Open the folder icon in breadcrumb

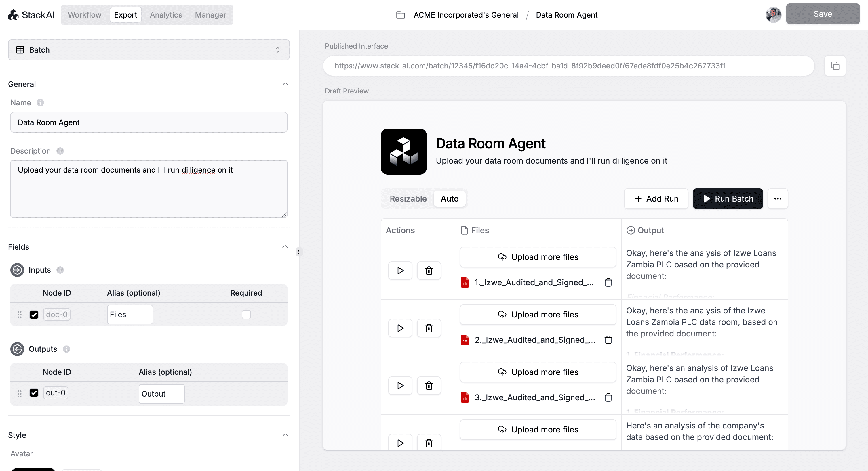(x=400, y=15)
